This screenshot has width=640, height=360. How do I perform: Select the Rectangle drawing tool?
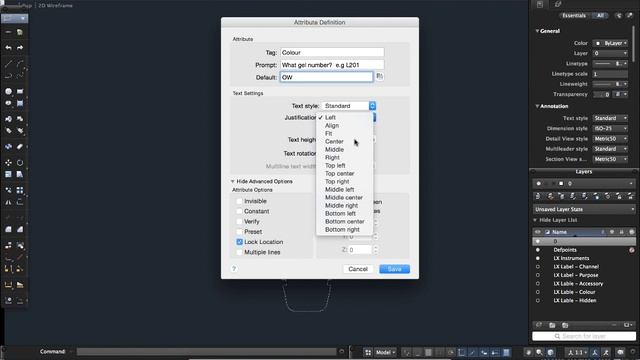click(20, 91)
